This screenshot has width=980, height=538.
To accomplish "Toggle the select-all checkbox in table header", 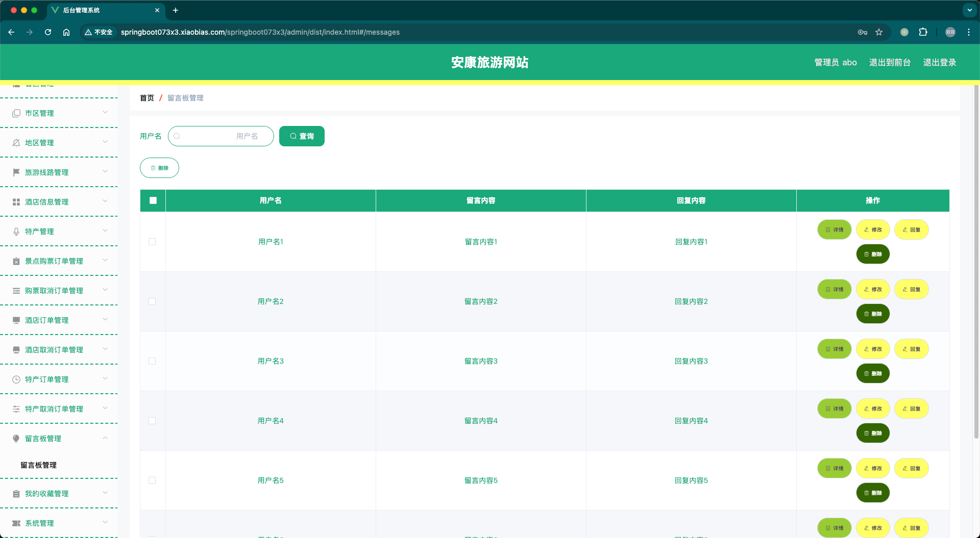I will pyautogui.click(x=153, y=200).
